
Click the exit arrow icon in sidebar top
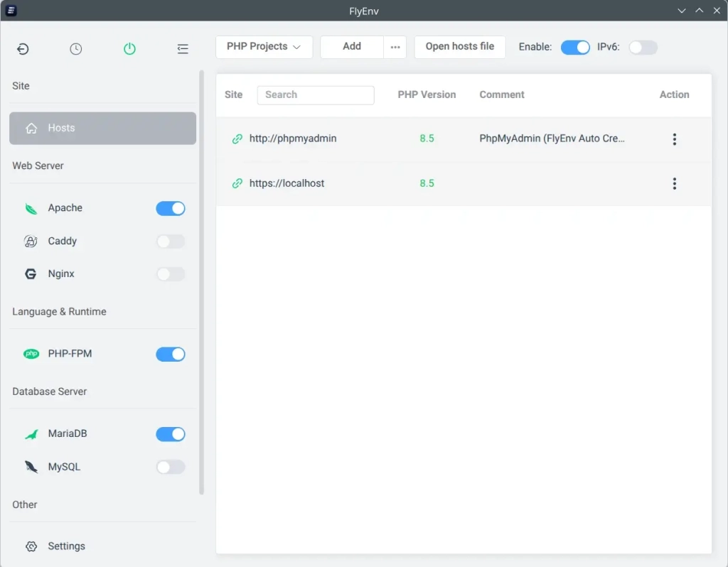tap(23, 49)
